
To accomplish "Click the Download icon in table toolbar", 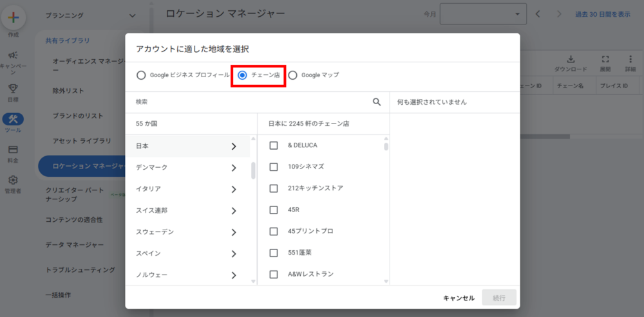I will (570, 59).
